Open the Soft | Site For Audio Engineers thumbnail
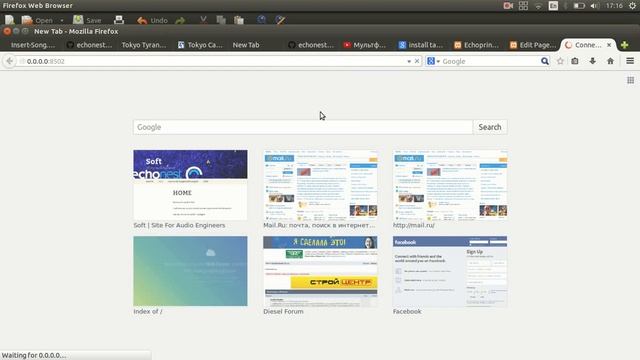 click(190, 185)
